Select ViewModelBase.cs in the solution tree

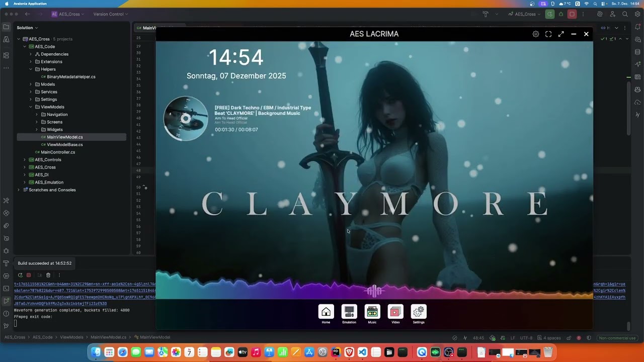tap(65, 145)
